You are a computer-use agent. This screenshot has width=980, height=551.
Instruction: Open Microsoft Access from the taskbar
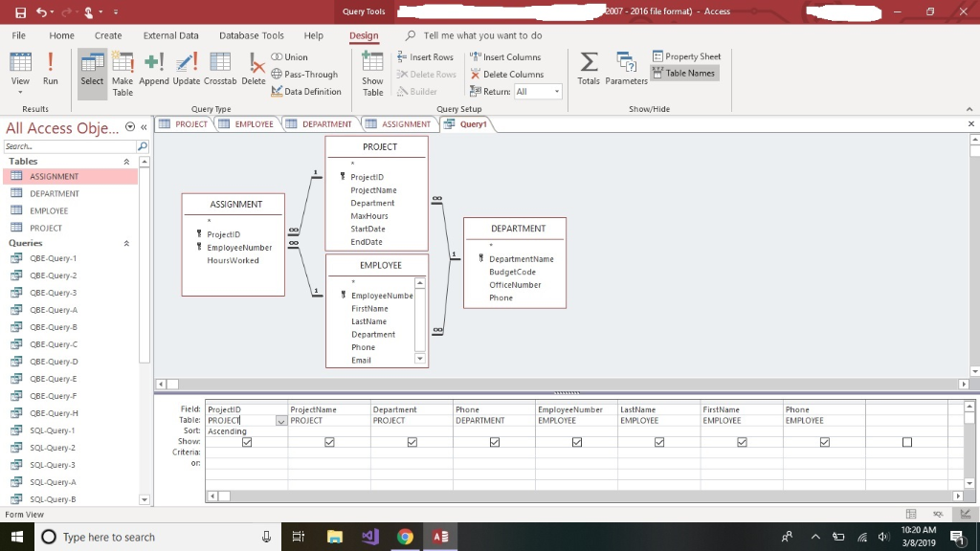[439, 537]
